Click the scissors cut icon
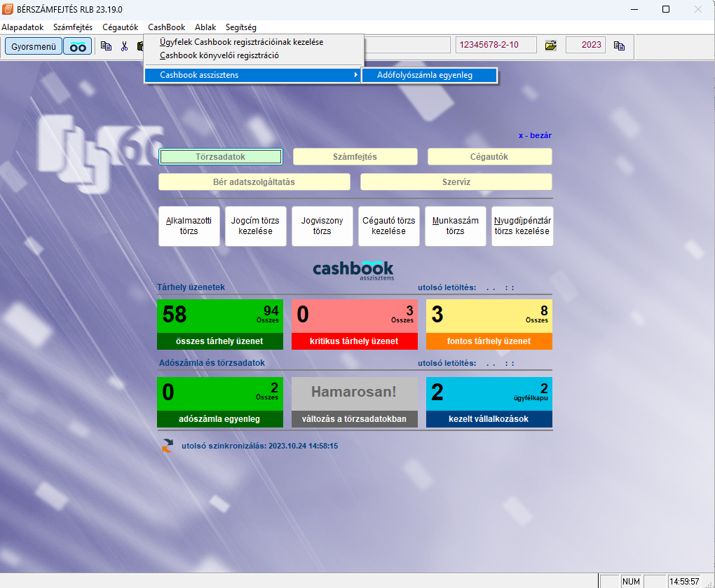This screenshot has width=715, height=588. tap(124, 46)
